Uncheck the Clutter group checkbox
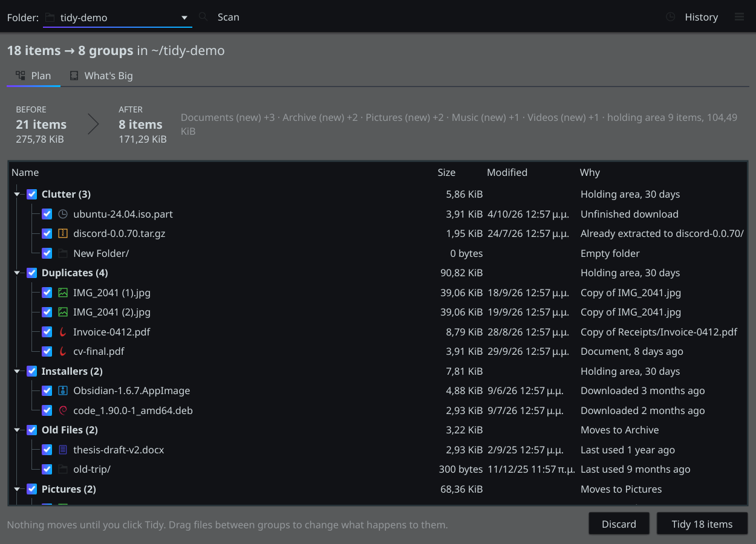This screenshot has height=544, width=756. click(32, 194)
